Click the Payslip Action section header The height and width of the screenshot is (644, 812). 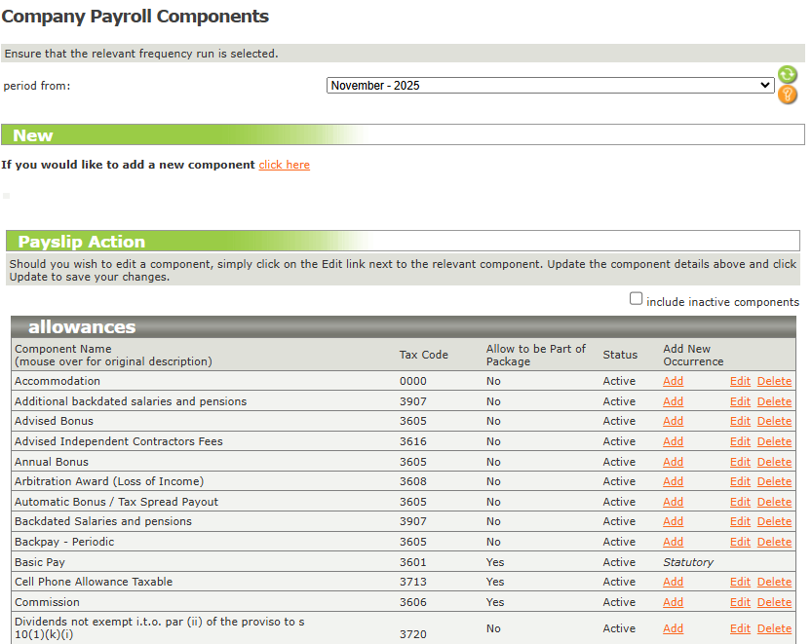[x=82, y=242]
